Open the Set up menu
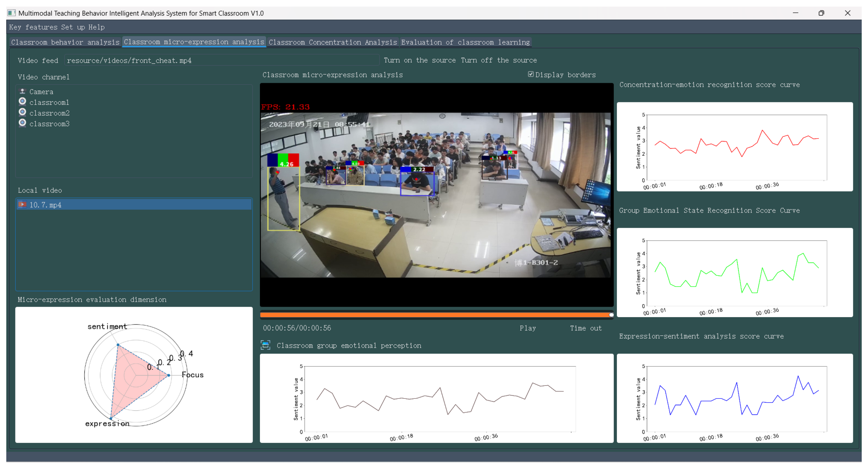Screen dimensions: 868x468 73,27
